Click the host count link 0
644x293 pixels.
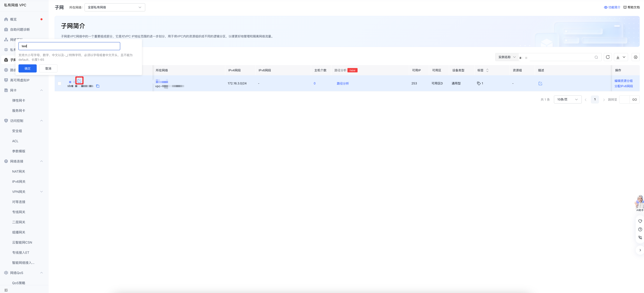(315, 83)
